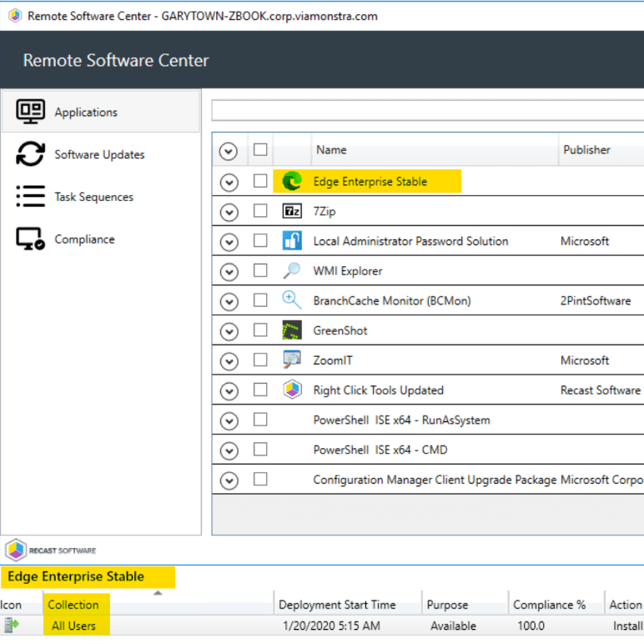This screenshot has height=644, width=644.
Task: Select the 'GreenShot' name text
Action: pos(340,330)
